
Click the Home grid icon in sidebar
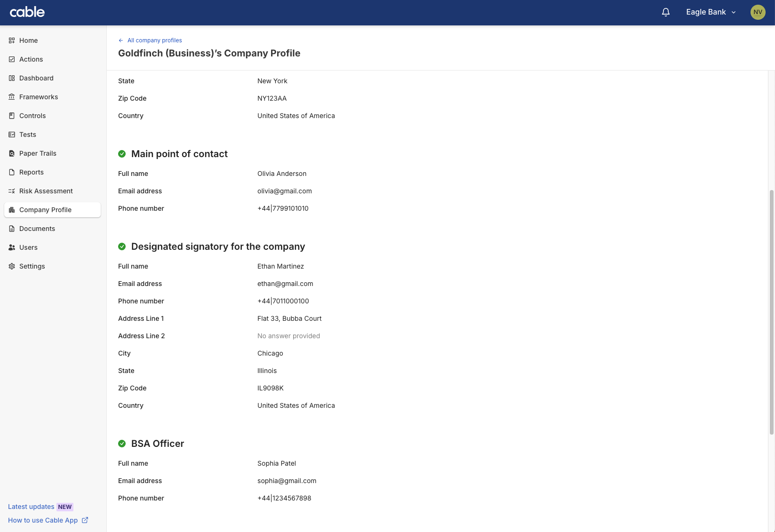click(x=12, y=40)
